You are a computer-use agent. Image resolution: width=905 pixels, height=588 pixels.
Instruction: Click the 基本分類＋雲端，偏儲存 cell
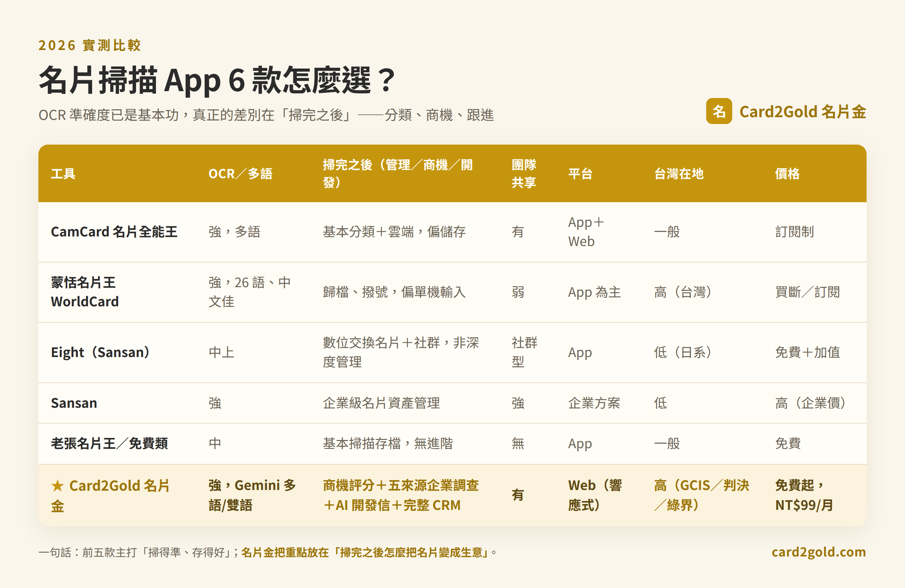(394, 232)
